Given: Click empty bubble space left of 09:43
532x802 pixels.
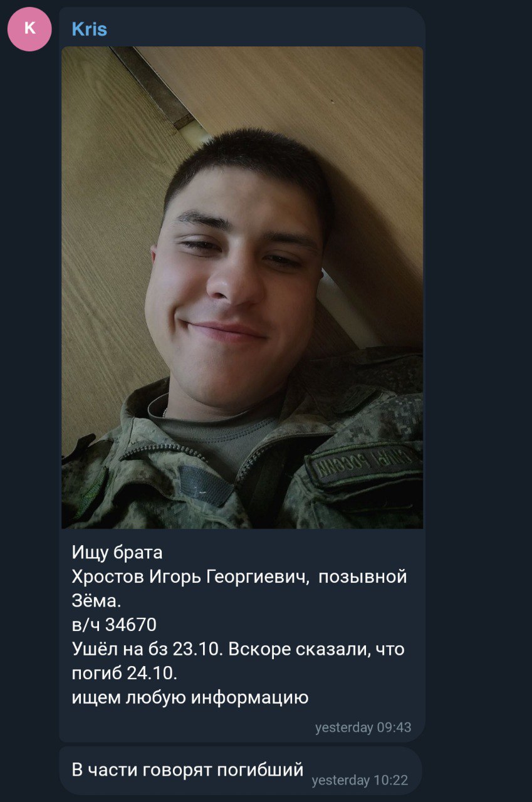Looking at the screenshot, I should click(188, 727).
